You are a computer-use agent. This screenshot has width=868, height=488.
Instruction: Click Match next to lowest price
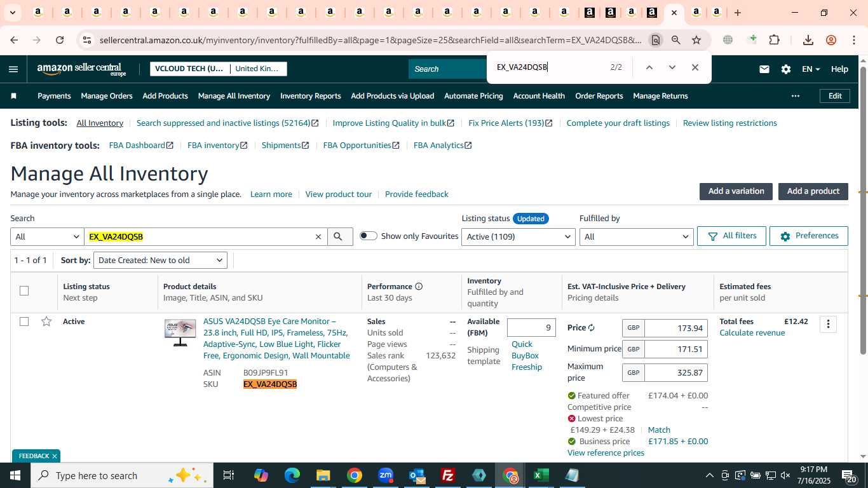coord(659,430)
